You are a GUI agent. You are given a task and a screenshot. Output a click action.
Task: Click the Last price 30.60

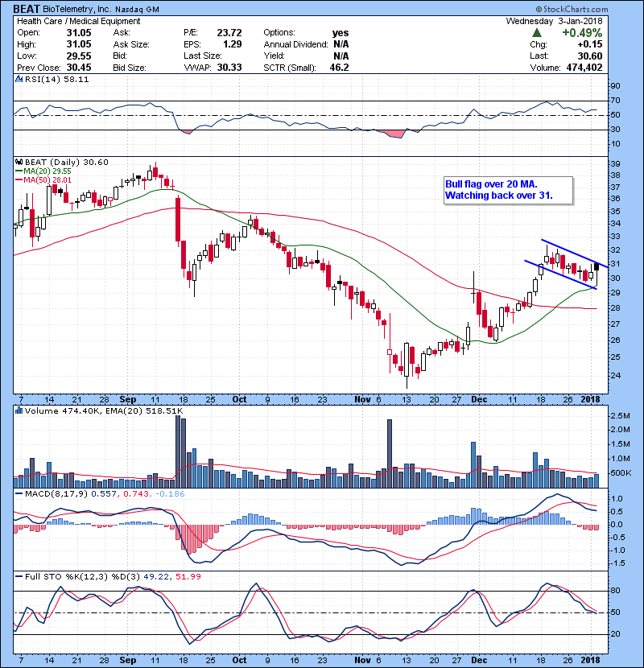click(590, 56)
